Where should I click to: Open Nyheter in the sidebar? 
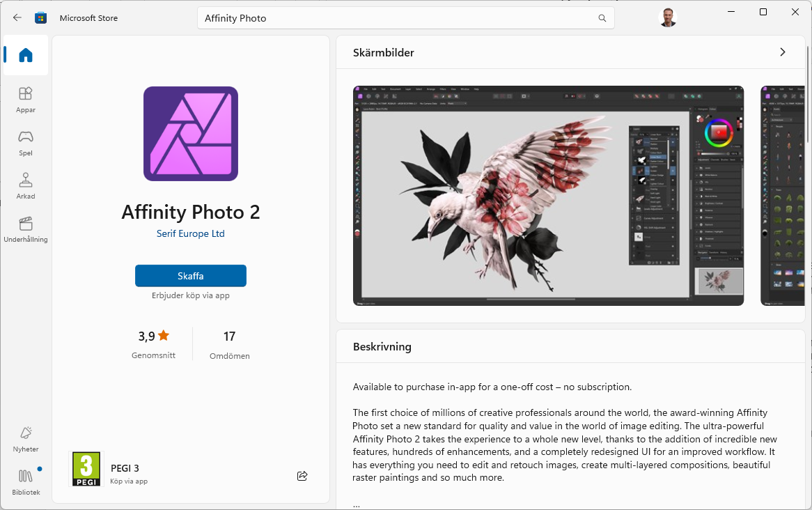point(26,439)
